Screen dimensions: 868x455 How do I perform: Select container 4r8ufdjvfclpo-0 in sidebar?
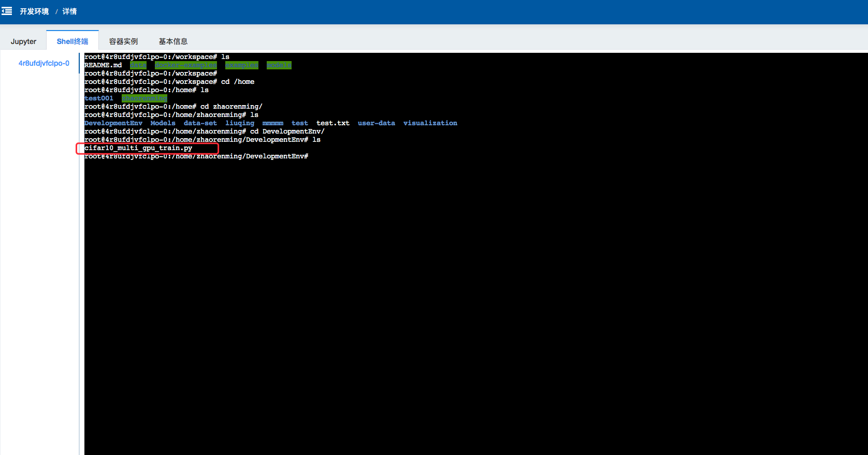(44, 63)
